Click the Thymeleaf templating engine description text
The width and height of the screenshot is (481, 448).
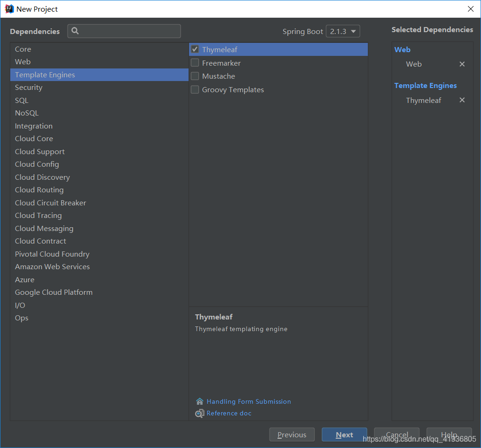point(241,329)
